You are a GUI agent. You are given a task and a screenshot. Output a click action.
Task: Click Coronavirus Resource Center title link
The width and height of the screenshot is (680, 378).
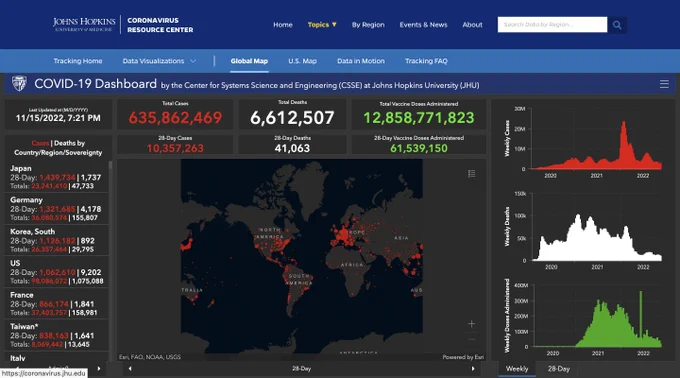pos(160,25)
